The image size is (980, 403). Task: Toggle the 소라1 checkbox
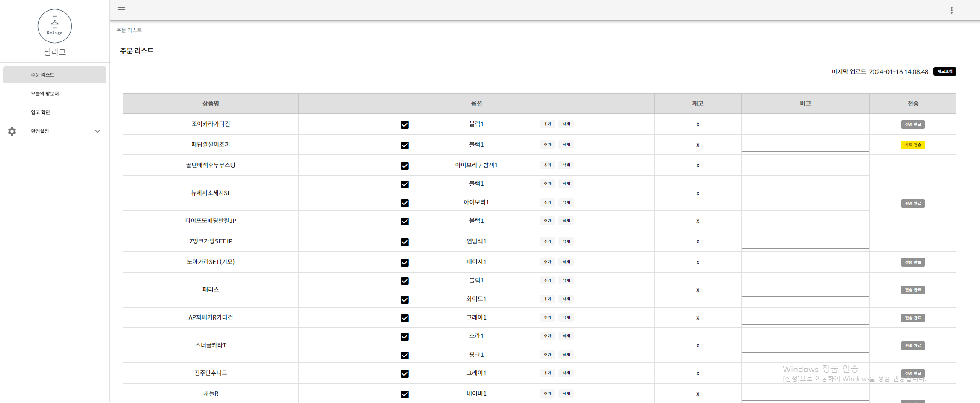point(404,336)
